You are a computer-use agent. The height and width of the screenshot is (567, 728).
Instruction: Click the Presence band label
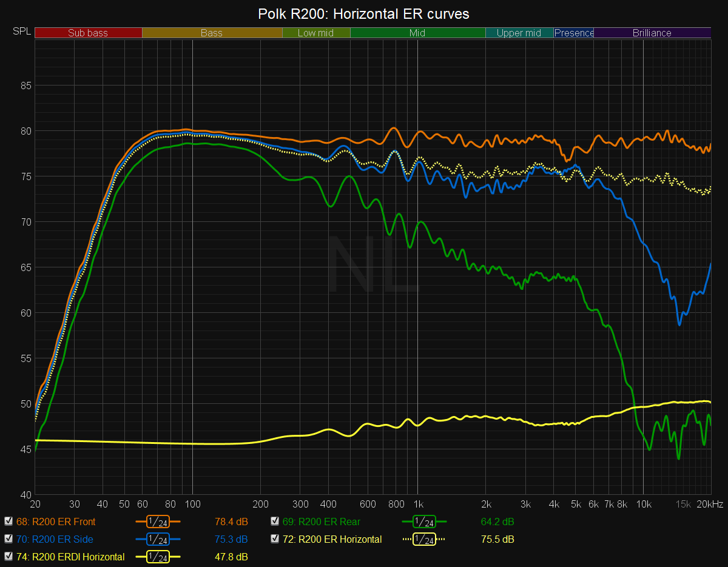(x=574, y=33)
